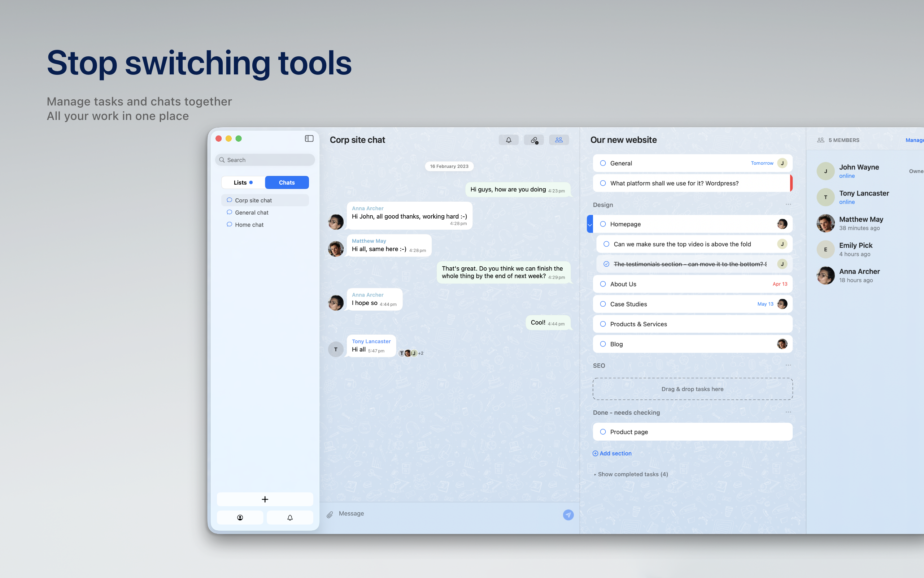The height and width of the screenshot is (578, 924).
Task: Open the SEO section options menu
Action: click(788, 365)
